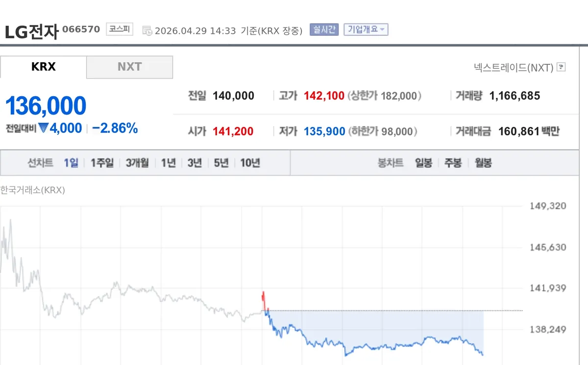Viewport: 588px width, 365px height.
Task: Show the 10년 line chart
Action: click(x=250, y=163)
